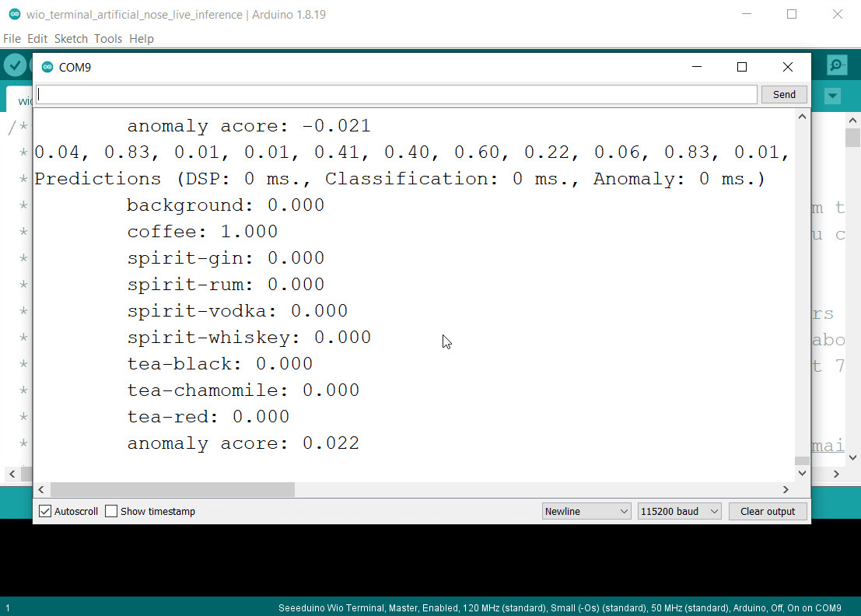Click serial output scroll-down arrow
The width and height of the screenshot is (861, 616).
[x=802, y=474]
